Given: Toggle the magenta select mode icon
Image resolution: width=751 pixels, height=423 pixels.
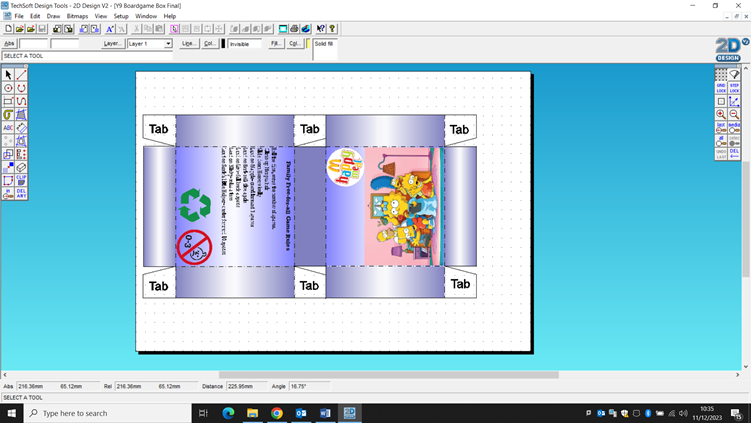Looking at the screenshot, I should pyautogui.click(x=174, y=29).
